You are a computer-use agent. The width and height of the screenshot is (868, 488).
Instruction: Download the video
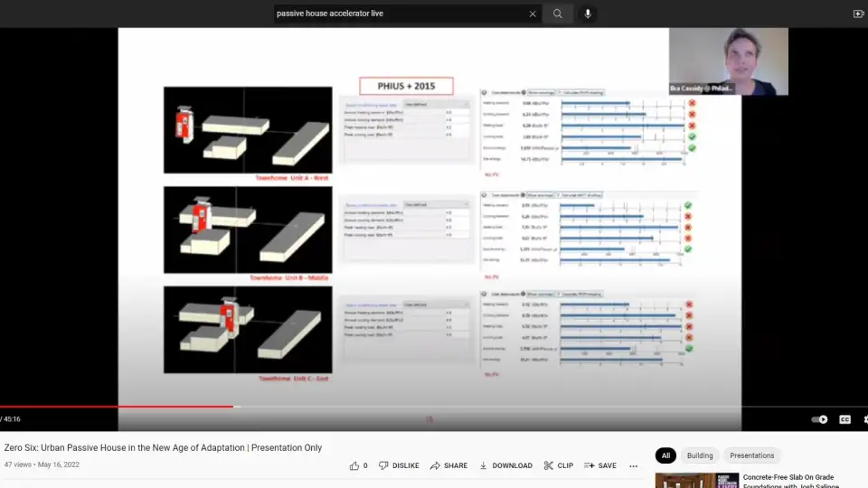[x=505, y=465]
